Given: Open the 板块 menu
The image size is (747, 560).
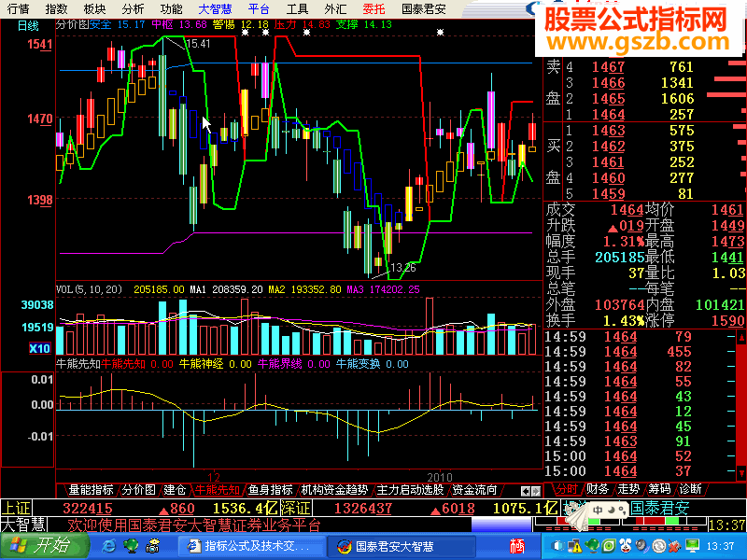Looking at the screenshot, I should pos(94,8).
